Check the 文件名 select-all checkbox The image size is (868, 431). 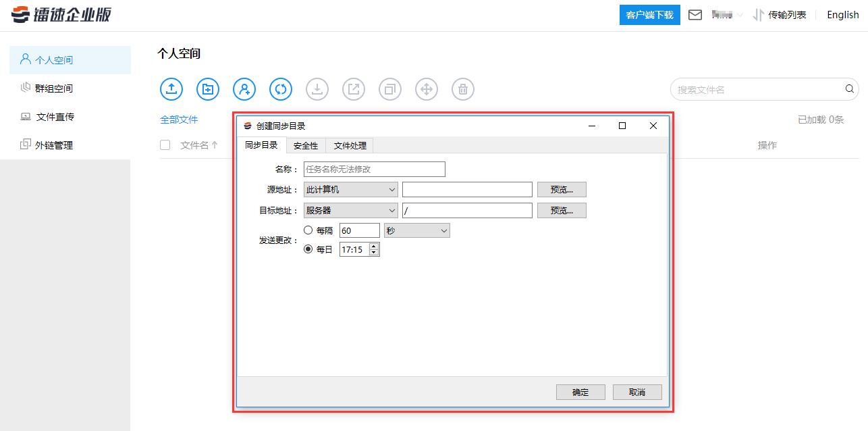click(165, 144)
